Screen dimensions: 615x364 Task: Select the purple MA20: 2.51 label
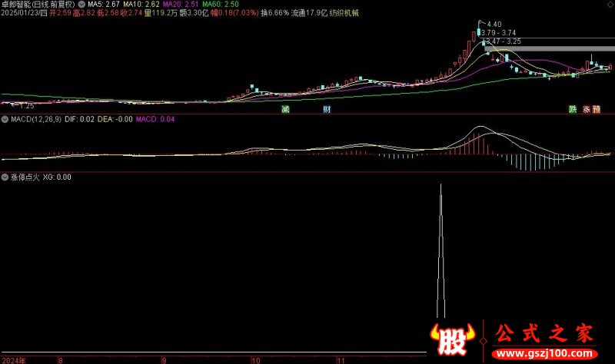(x=181, y=5)
